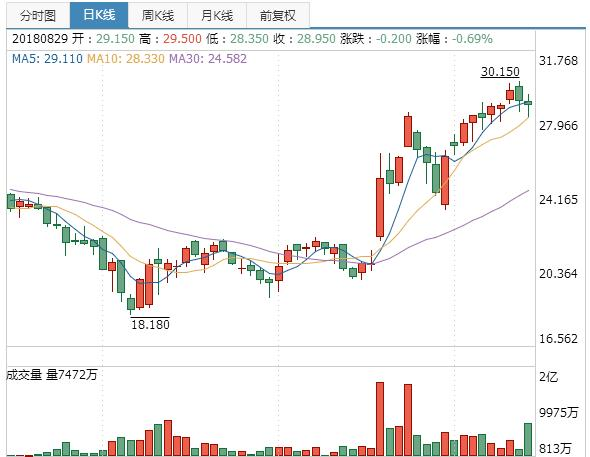The height and width of the screenshot is (457, 590).
Task: Click the 20180829 date in header
Action: (x=40, y=39)
